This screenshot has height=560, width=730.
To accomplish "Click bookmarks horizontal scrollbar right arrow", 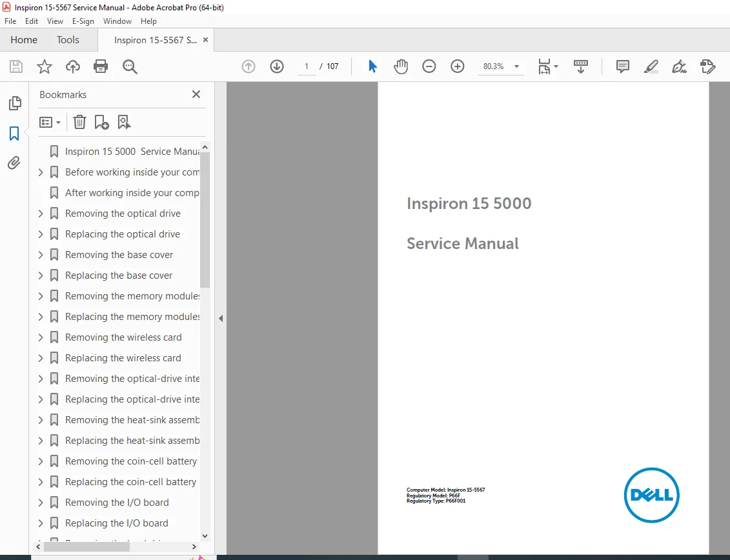I will tap(194, 546).
